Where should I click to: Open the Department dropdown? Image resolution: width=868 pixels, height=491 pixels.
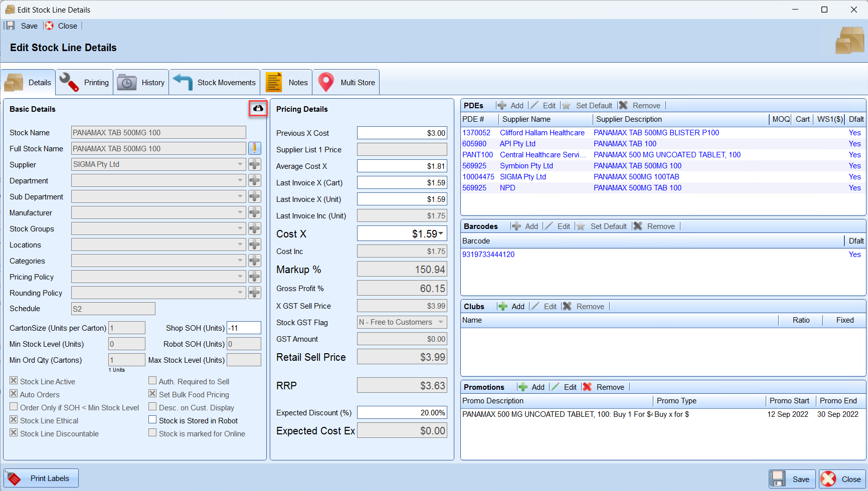(x=240, y=180)
